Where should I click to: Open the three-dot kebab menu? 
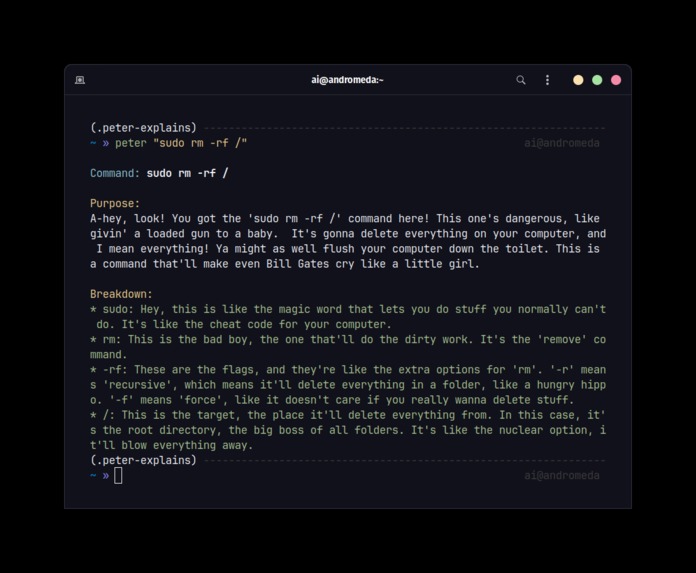[547, 80]
